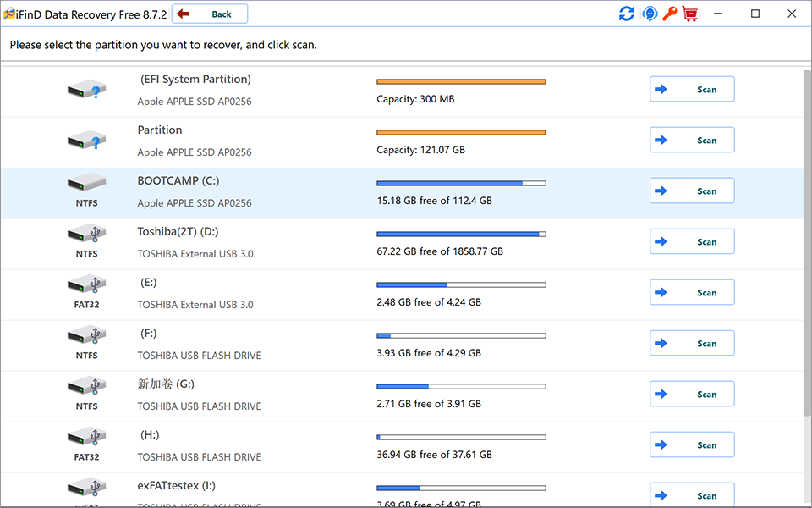Click the Toshiba(2T) (D:) USB drive icon
Image resolution: width=812 pixels, height=508 pixels.
86,234
